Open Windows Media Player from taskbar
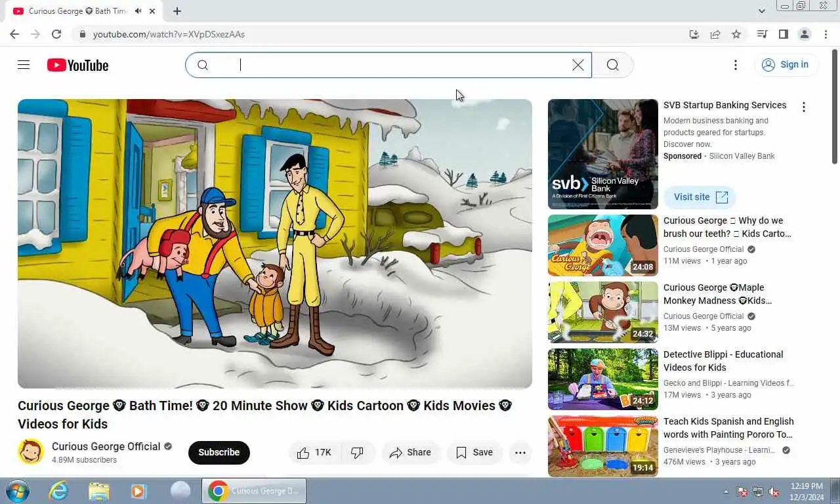 pos(138,491)
